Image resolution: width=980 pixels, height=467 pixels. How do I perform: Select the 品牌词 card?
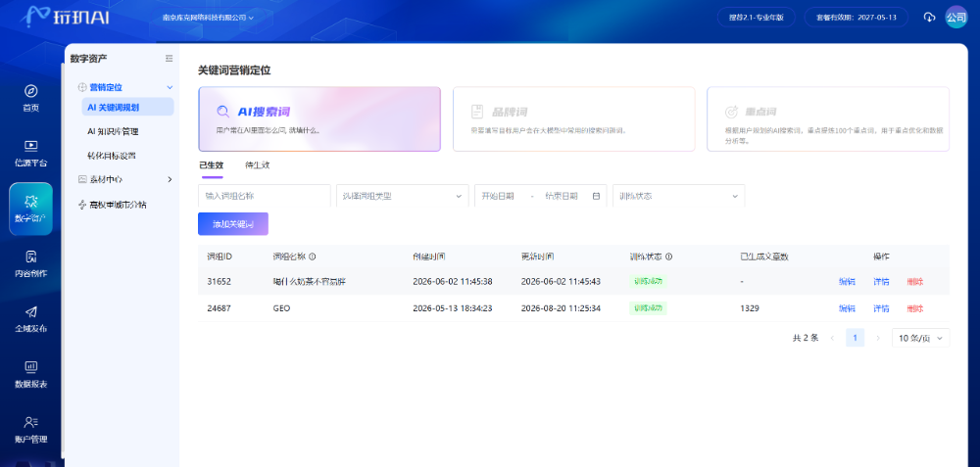(573, 119)
